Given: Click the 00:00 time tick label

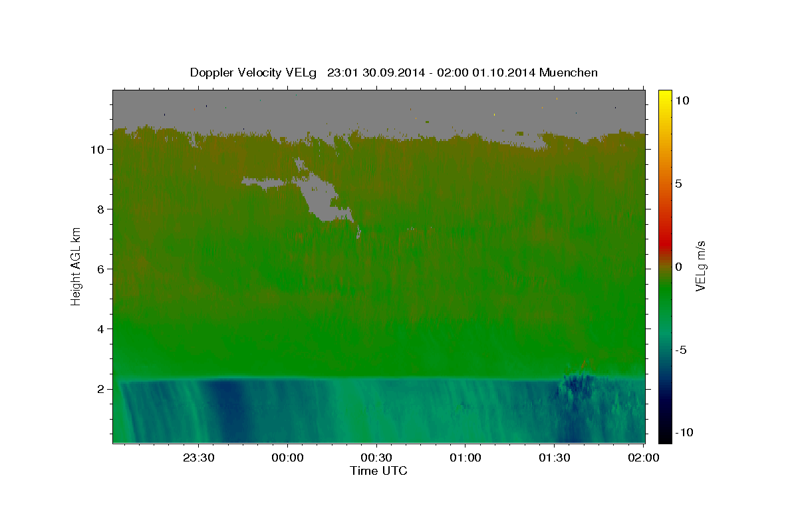Looking at the screenshot, I should point(288,458).
